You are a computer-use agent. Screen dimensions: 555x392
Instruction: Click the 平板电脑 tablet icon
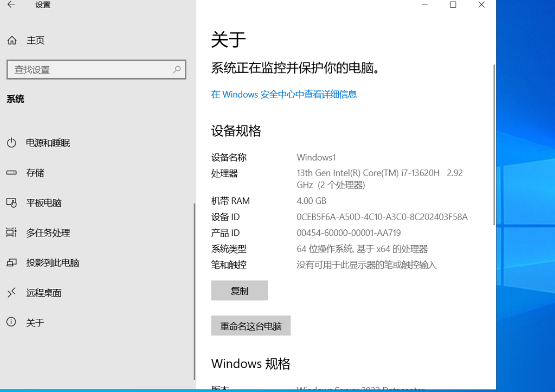pyautogui.click(x=12, y=203)
